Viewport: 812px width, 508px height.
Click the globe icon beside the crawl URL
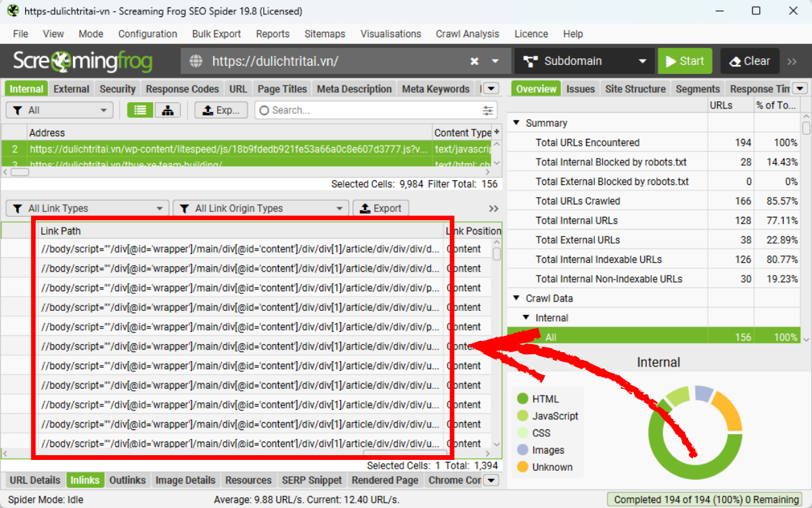tap(196, 60)
